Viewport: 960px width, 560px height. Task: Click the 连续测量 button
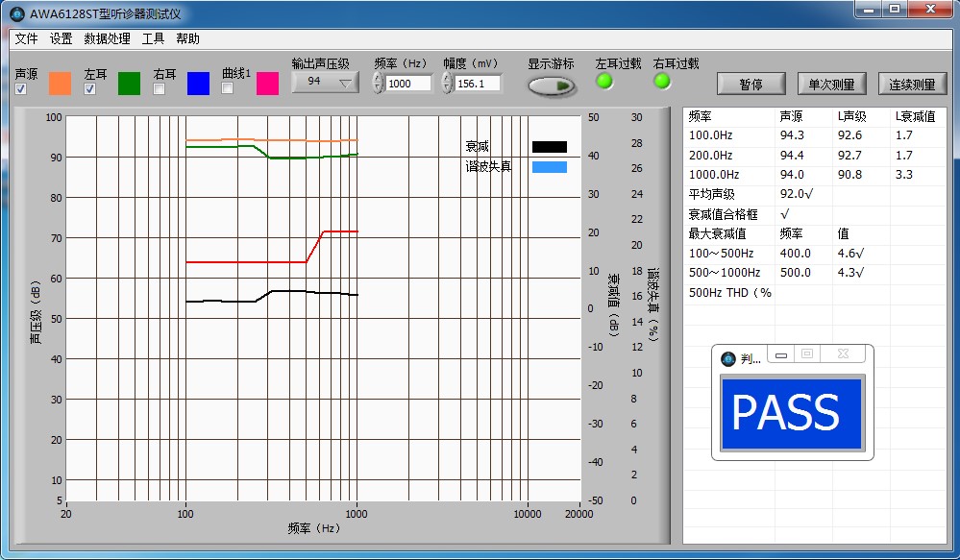pyautogui.click(x=912, y=85)
